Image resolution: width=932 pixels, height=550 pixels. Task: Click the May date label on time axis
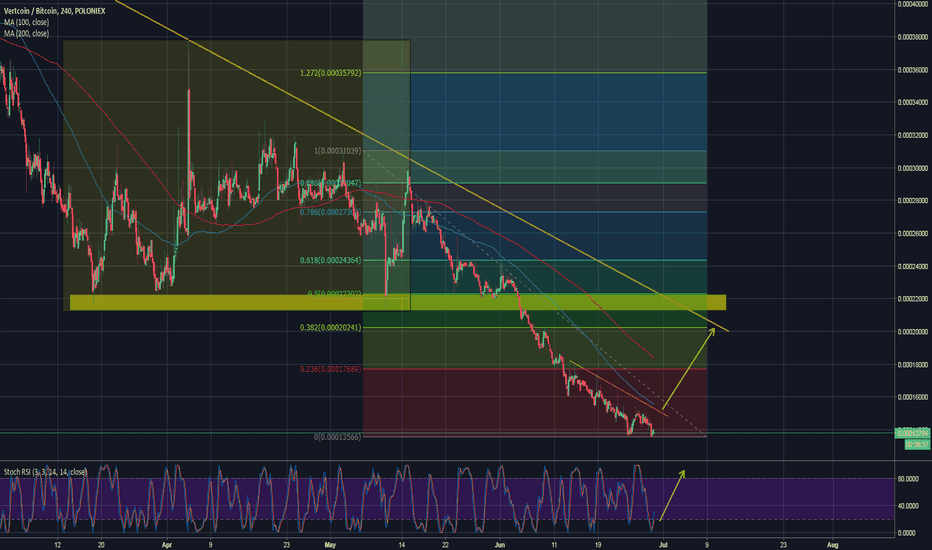(330, 545)
